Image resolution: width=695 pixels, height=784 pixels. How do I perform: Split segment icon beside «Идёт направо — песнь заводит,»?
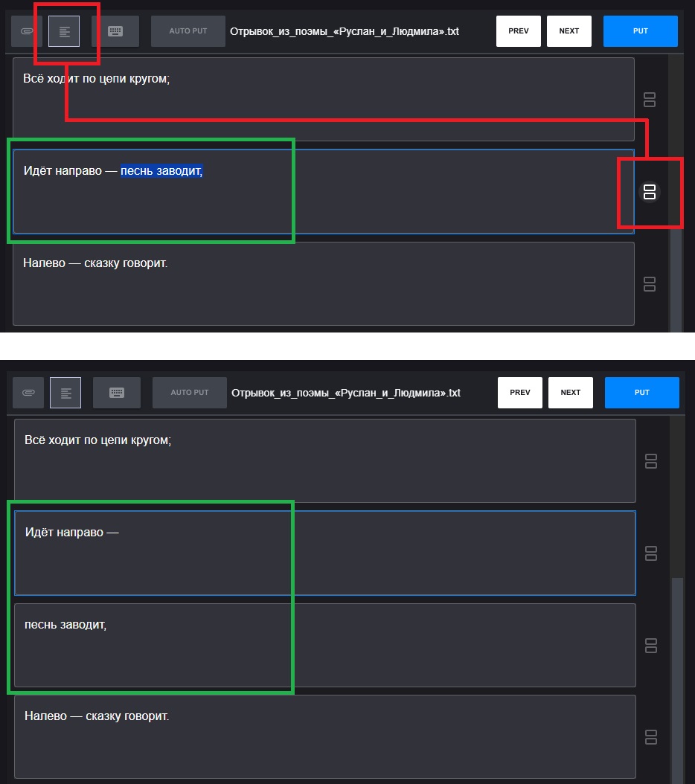point(650,192)
